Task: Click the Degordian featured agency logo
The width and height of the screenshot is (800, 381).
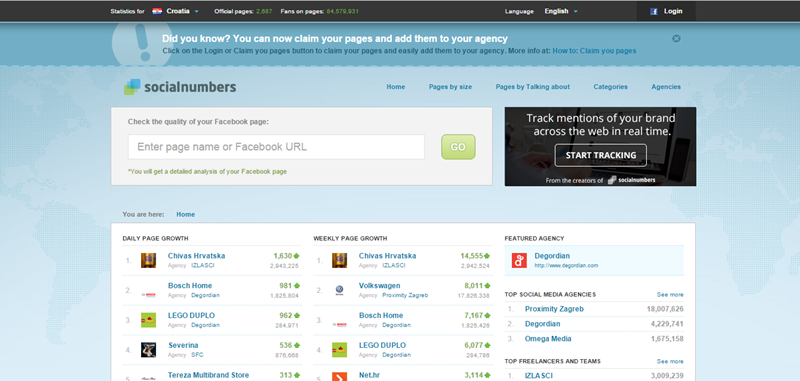Action: (519, 260)
